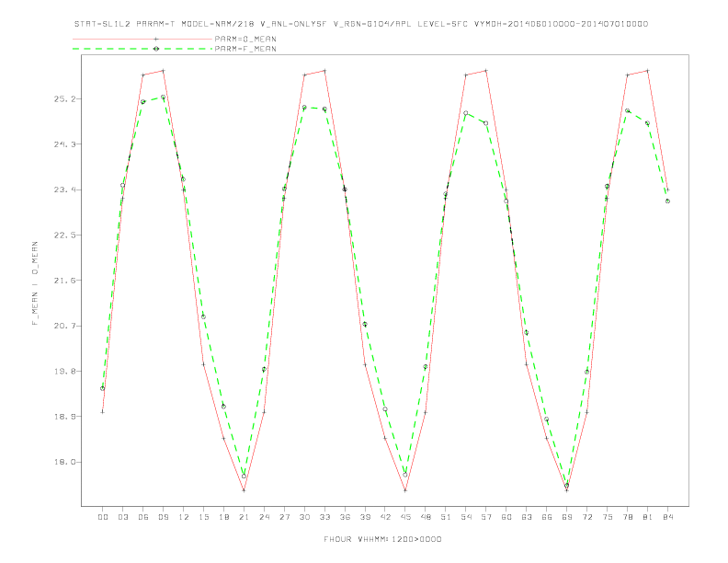
Task: Click forecast hour 66 on the x-axis
Action: (547, 517)
